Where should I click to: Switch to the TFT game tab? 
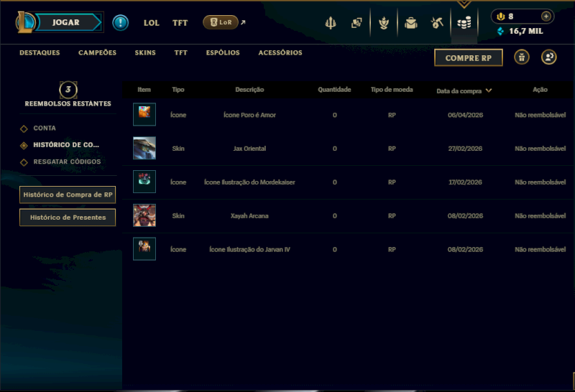(180, 23)
